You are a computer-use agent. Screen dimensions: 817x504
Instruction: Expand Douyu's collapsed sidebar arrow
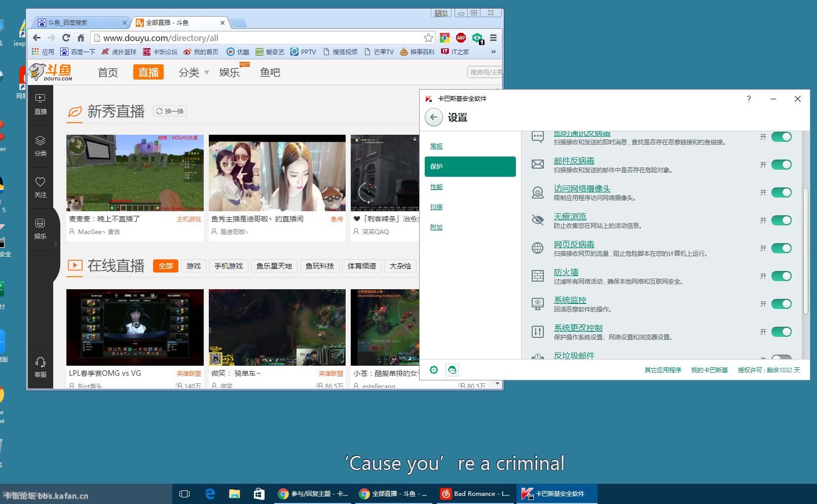pyautogui.click(x=56, y=245)
